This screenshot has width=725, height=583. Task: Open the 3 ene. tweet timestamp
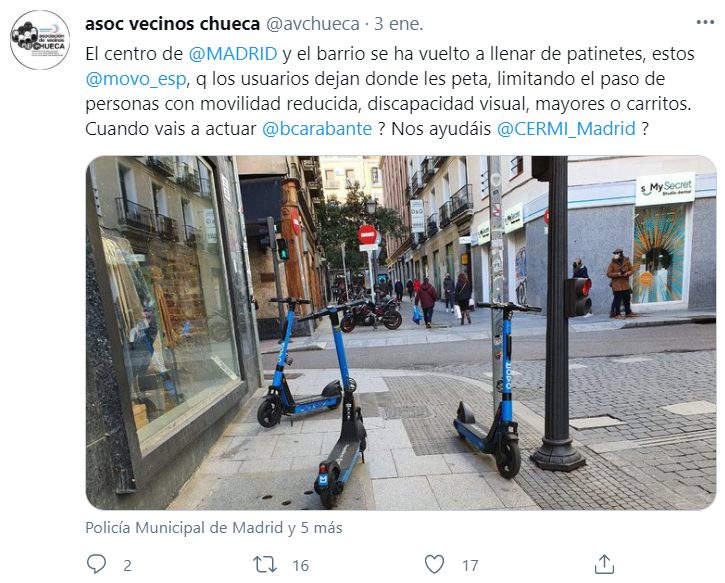tap(399, 24)
